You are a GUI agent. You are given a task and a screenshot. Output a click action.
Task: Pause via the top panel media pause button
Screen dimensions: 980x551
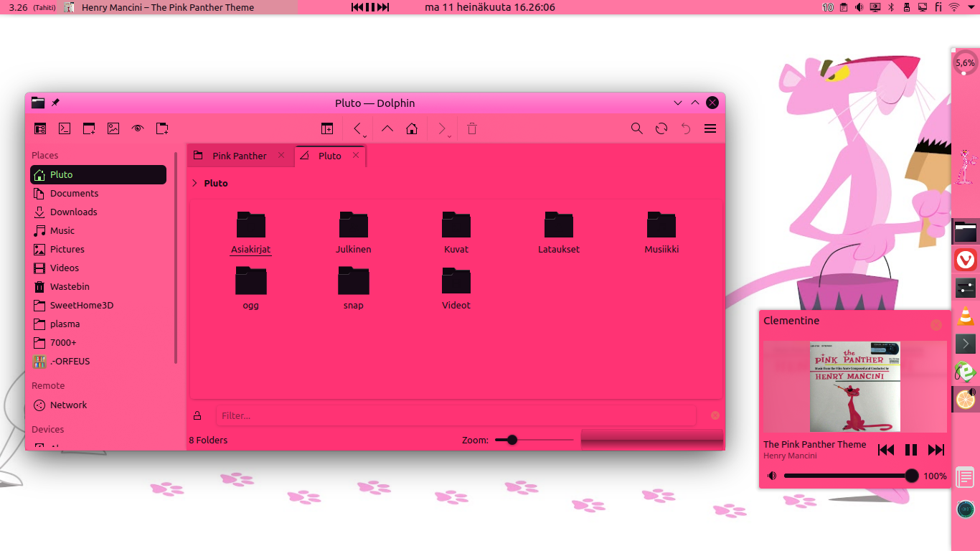(x=370, y=7)
